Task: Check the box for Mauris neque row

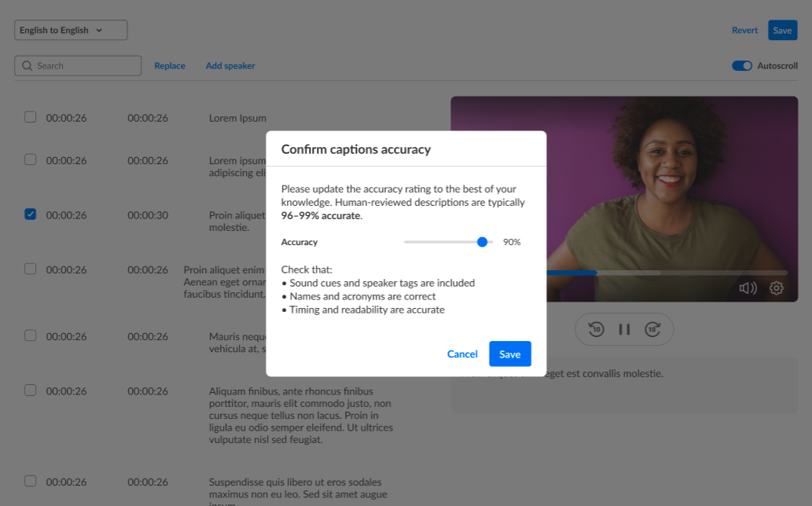Action: 31,335
